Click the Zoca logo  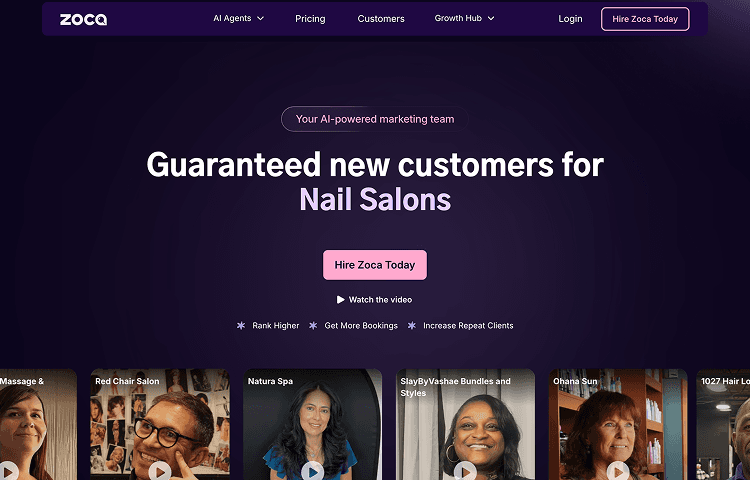coord(83,19)
